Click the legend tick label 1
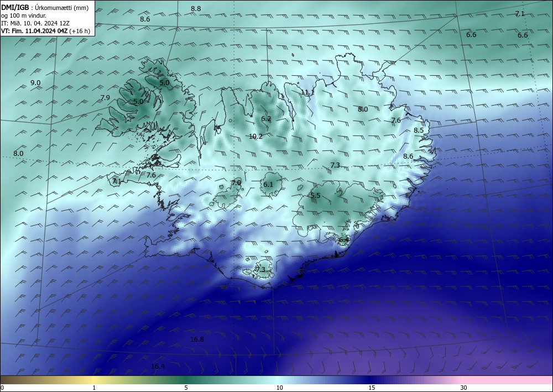 click(94, 388)
